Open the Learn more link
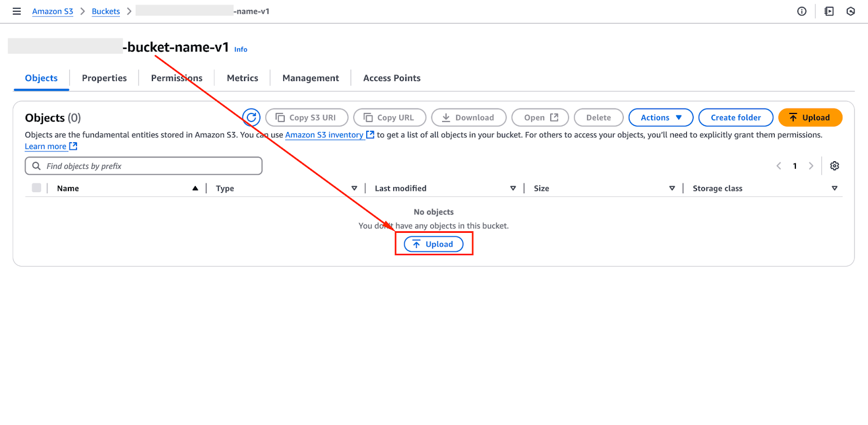Image resolution: width=868 pixels, height=425 pixels. click(46, 147)
